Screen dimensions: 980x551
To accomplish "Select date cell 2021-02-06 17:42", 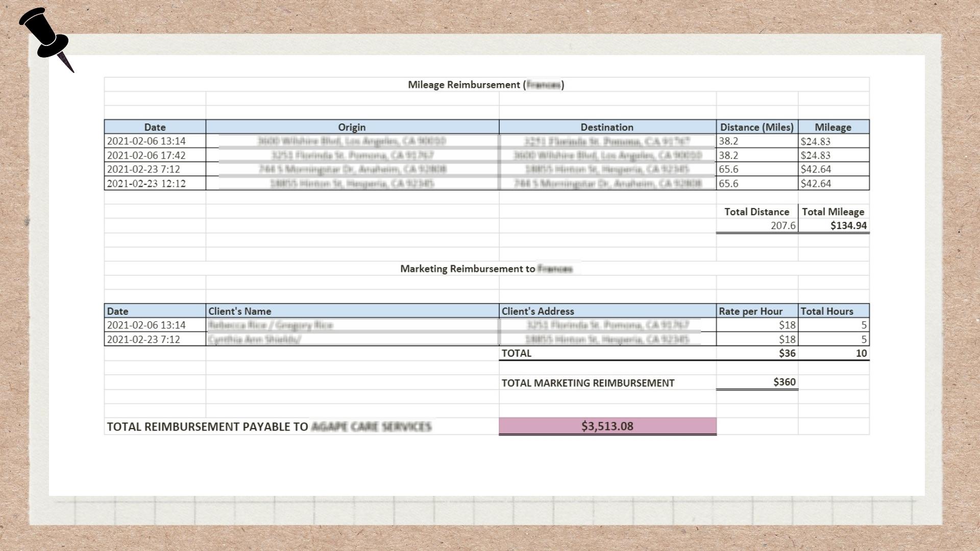I will pyautogui.click(x=146, y=155).
